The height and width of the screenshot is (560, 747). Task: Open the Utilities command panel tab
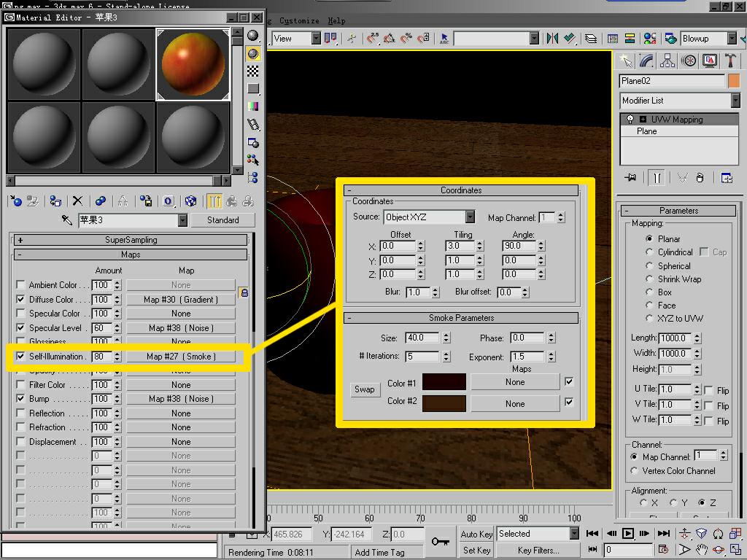coord(729,61)
